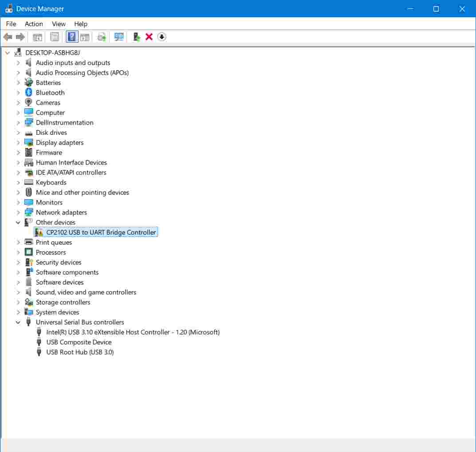This screenshot has height=452, width=476.
Task: Click the DESKTOP-ASBHG8J computer icon
Action: pos(18,52)
